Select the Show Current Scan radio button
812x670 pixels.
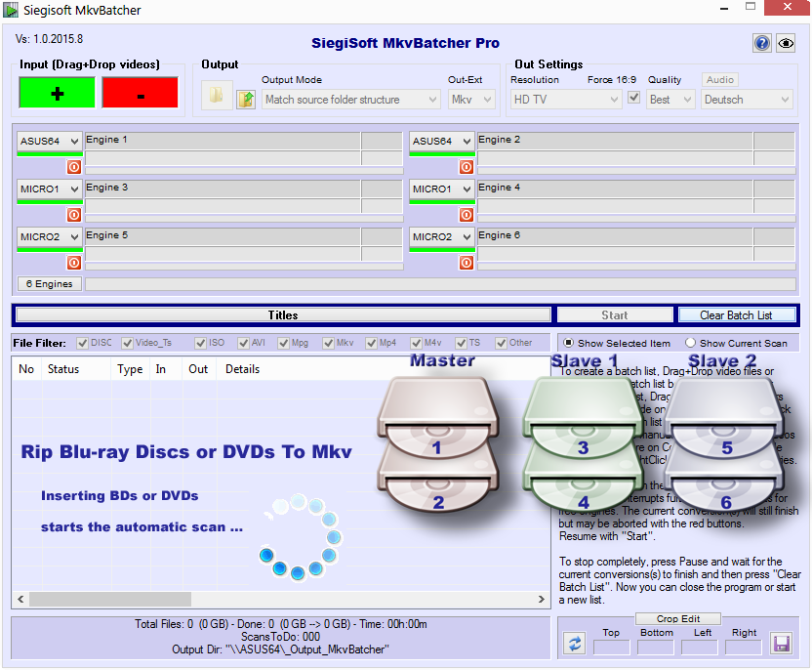(x=690, y=343)
